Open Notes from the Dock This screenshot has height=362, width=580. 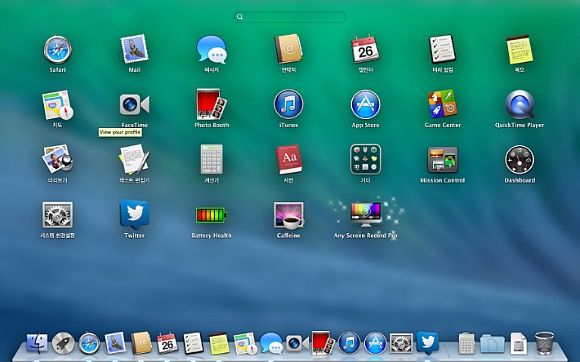point(219,344)
